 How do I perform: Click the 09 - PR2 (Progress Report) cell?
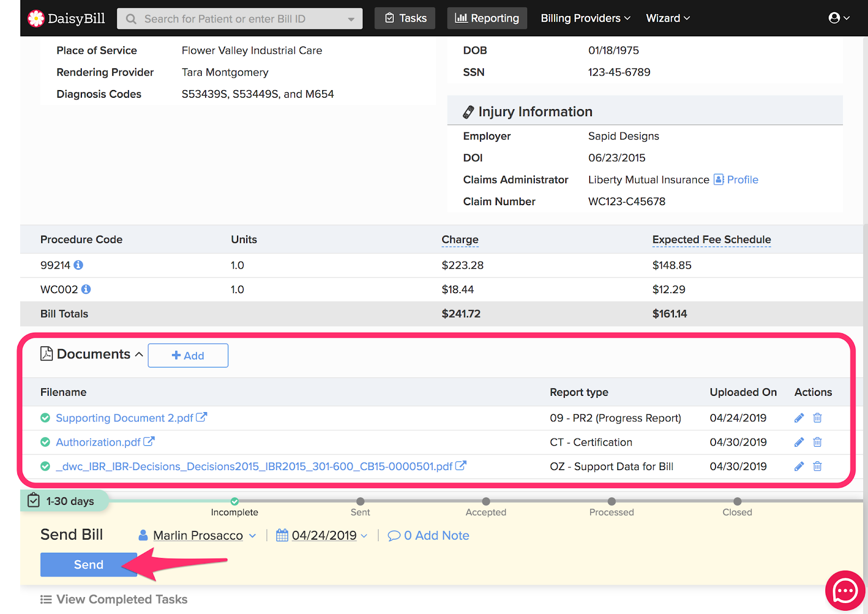(x=615, y=418)
